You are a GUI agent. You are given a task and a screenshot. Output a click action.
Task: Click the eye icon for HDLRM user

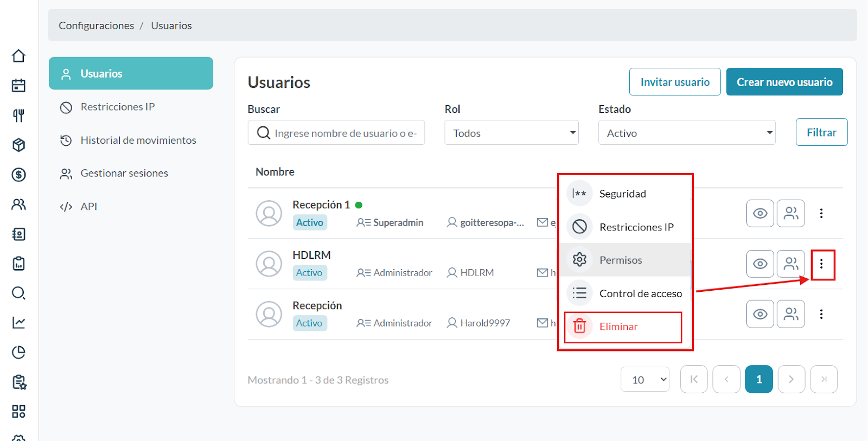click(760, 264)
